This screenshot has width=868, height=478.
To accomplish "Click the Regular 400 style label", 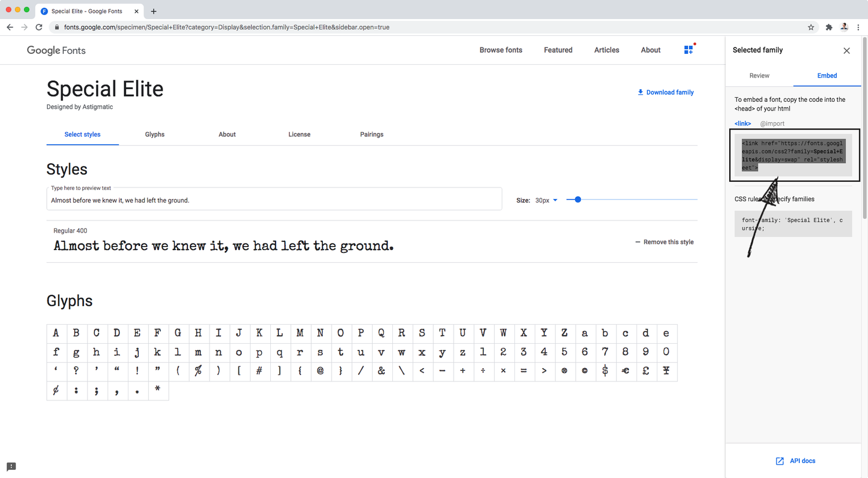I will coord(70,230).
